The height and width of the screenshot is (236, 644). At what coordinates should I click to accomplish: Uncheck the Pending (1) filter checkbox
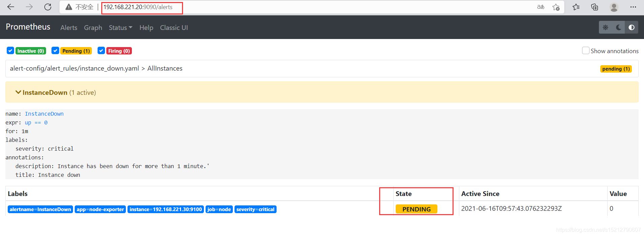coord(56,50)
